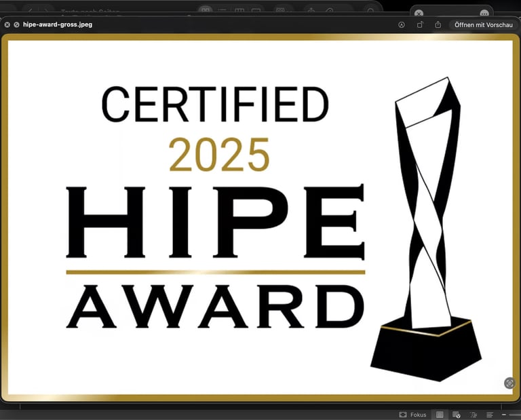Open the Markup tool in Quick Look
521x420 pixels.
tap(402, 24)
